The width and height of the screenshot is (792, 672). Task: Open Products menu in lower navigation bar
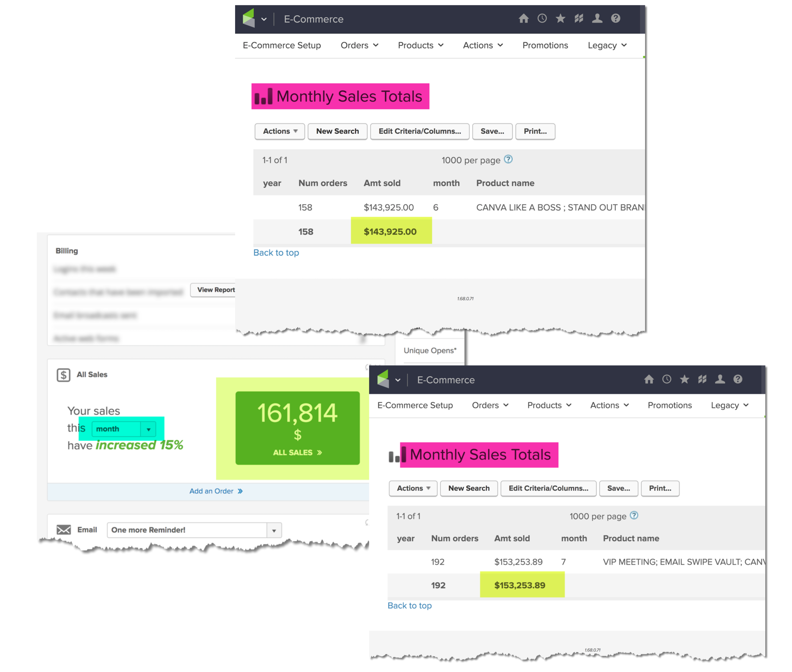click(x=549, y=405)
